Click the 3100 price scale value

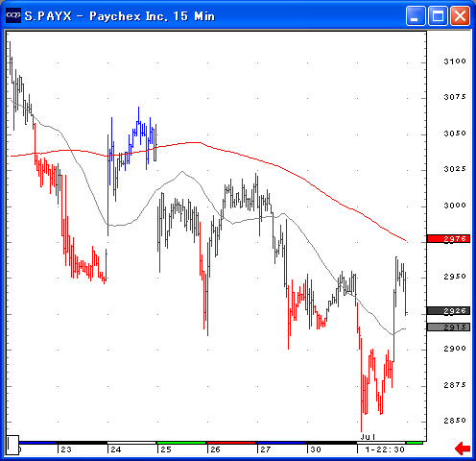[455, 61]
